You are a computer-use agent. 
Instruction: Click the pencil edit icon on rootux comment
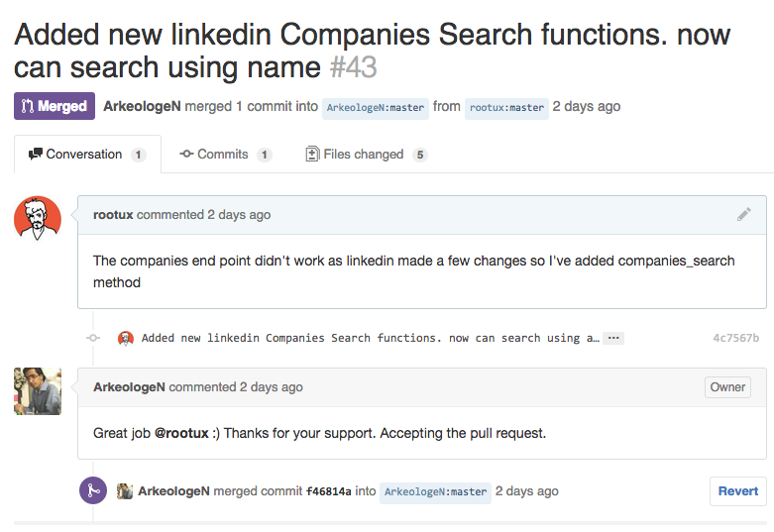744,214
